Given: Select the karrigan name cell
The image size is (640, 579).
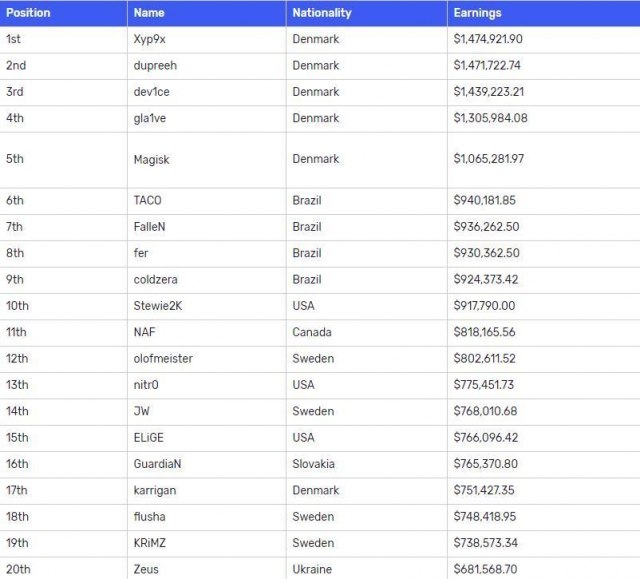Looking at the screenshot, I should 154,490.
